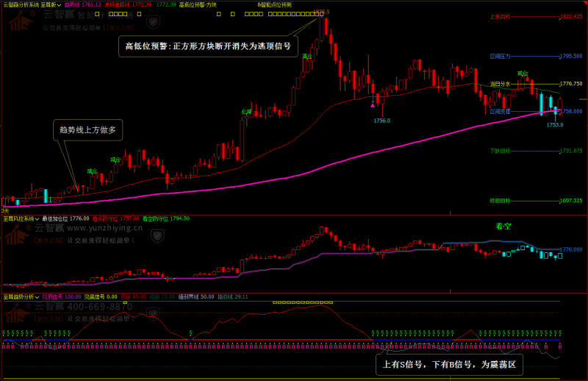Click the 最佳加仓位 1776.00 legend label
This screenshot has height=381, width=588.
pyautogui.click(x=65, y=218)
